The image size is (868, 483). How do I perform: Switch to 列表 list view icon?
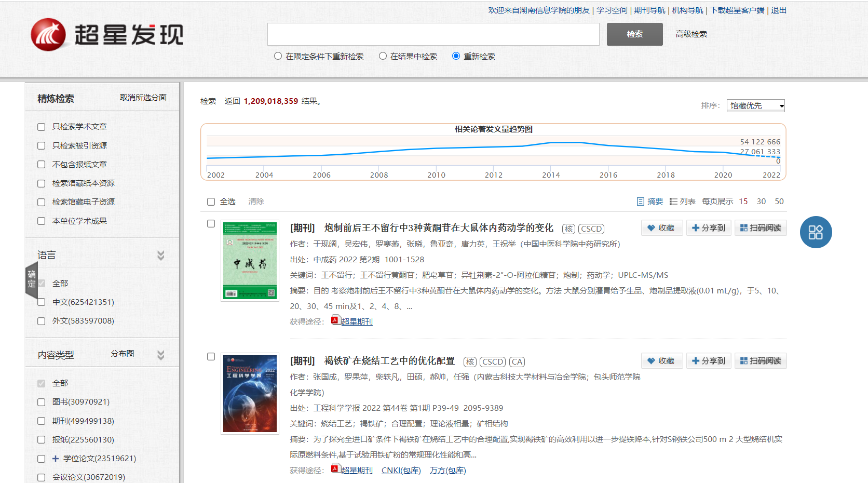tap(673, 202)
